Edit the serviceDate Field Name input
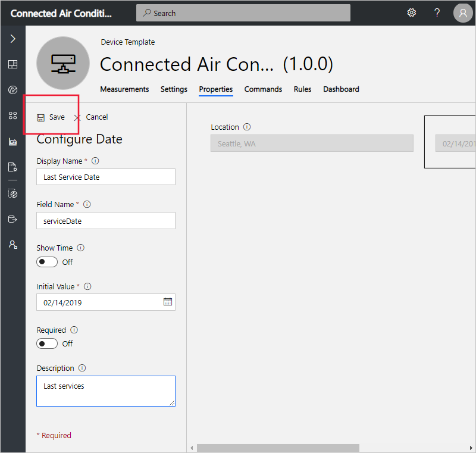This screenshot has width=476, height=453. pyautogui.click(x=106, y=221)
